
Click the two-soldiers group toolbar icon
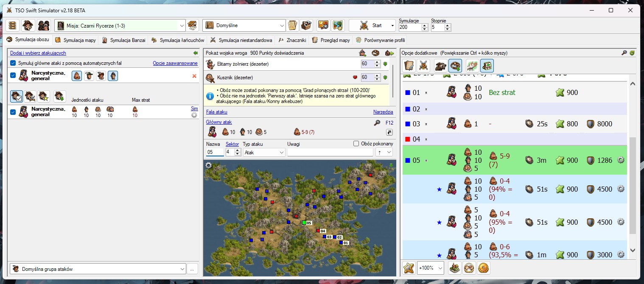[44, 25]
